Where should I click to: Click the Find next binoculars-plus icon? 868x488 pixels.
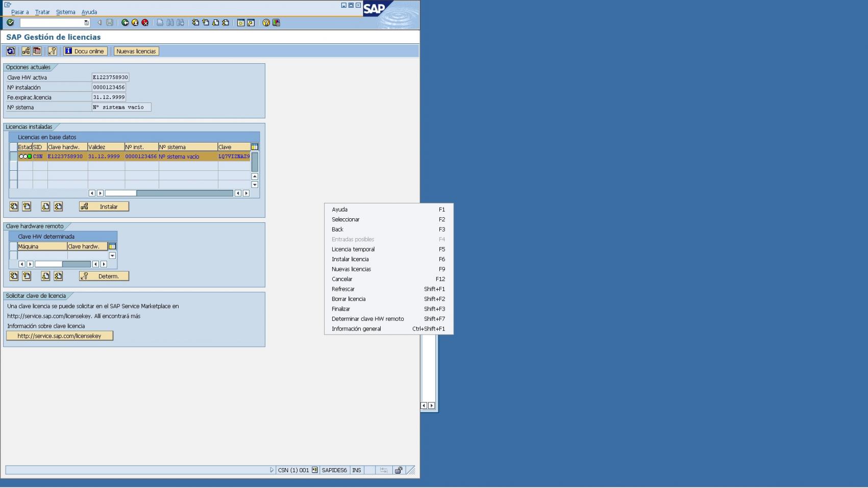pyautogui.click(x=180, y=22)
